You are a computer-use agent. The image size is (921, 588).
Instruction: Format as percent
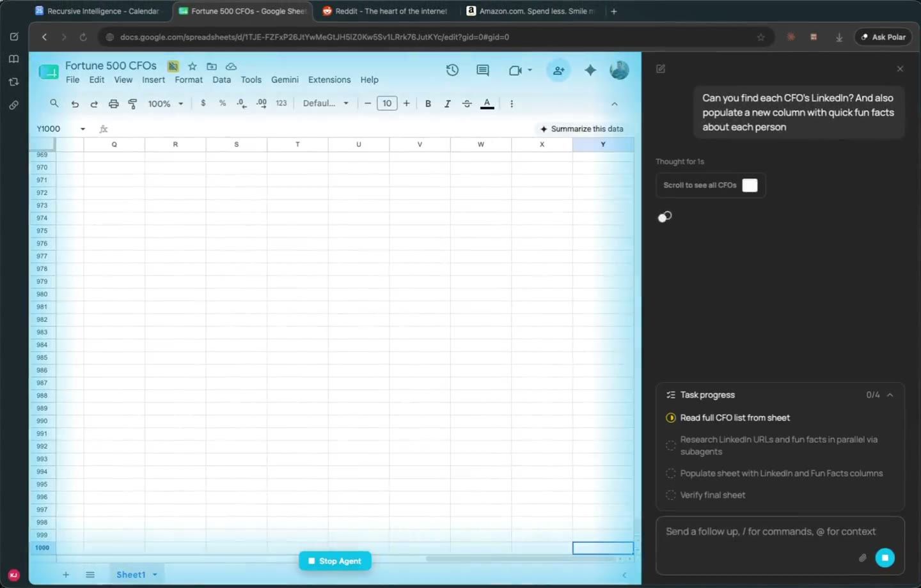[x=223, y=103]
